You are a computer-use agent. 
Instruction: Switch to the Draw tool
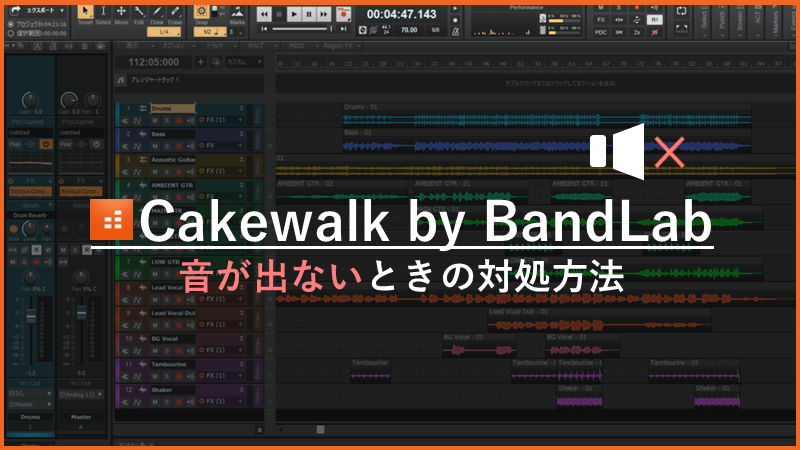tap(157, 14)
